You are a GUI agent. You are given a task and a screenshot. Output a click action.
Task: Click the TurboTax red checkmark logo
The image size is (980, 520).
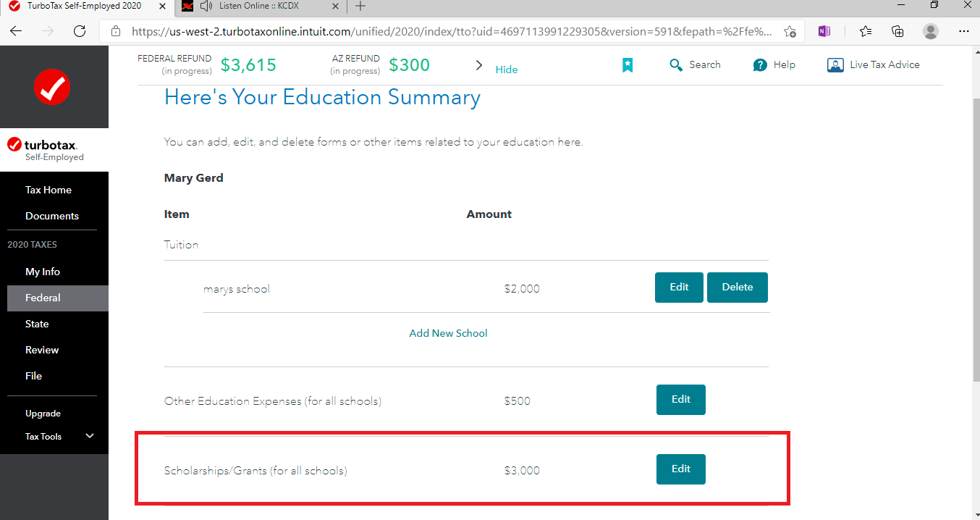(53, 87)
